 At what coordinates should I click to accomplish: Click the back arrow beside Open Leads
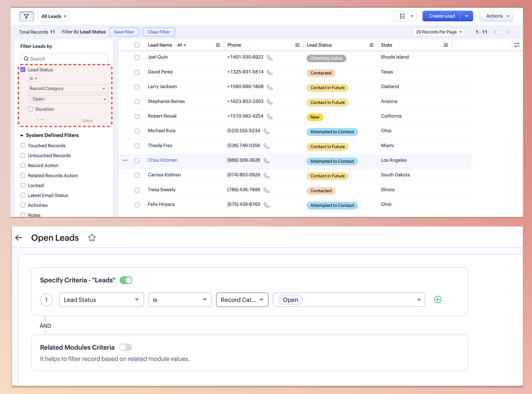tap(19, 238)
